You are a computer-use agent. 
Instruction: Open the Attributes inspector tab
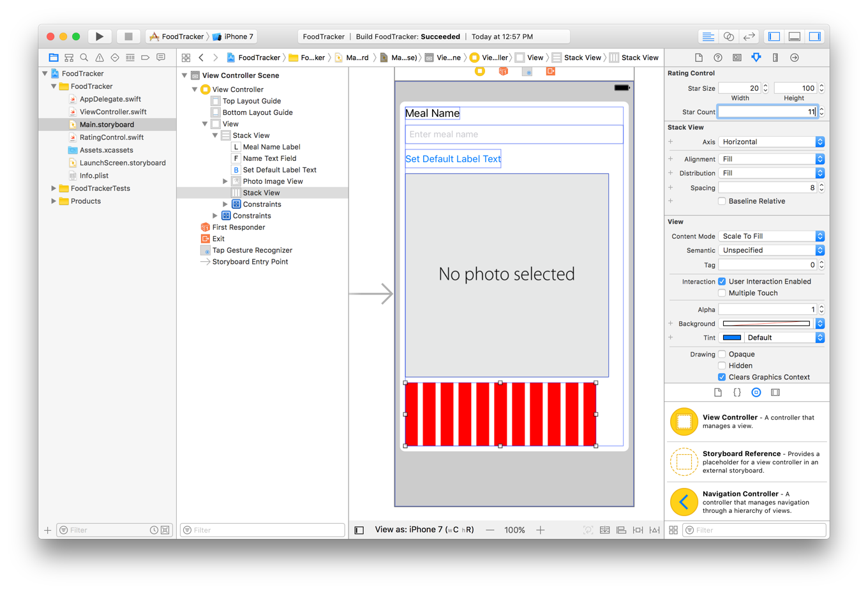pos(756,57)
